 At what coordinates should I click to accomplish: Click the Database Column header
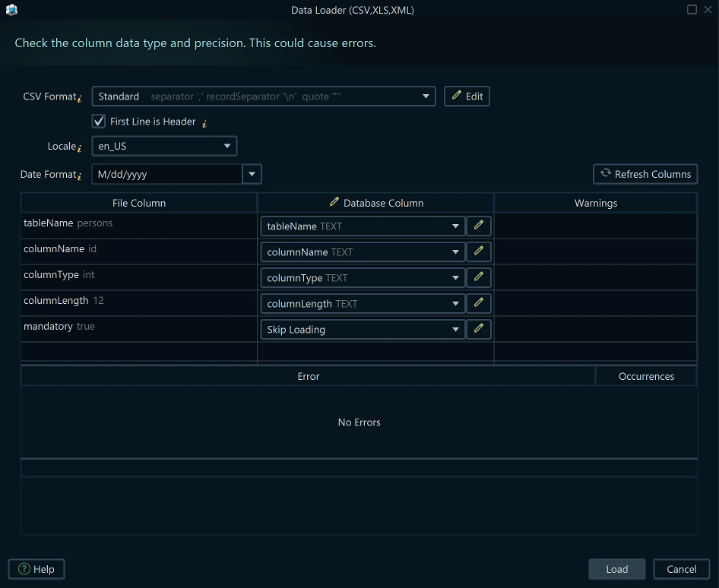click(x=376, y=203)
